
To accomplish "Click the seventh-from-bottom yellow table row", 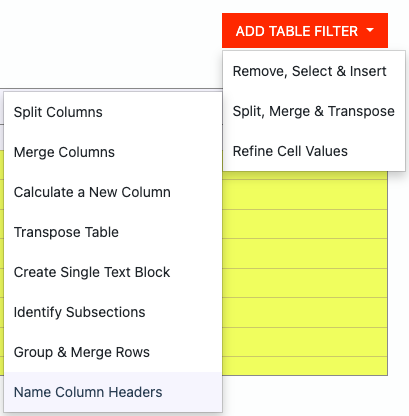I will [x=305, y=195].
